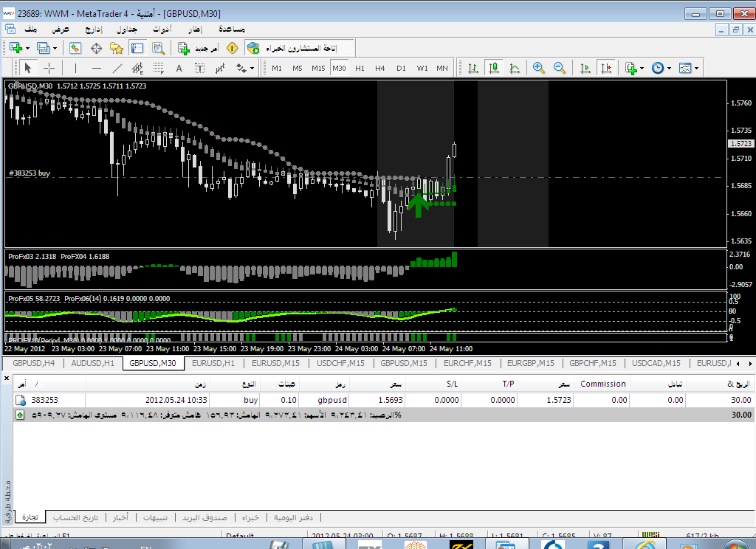Select the text label tool
Image resolution: width=756 pixels, height=549 pixels.
point(199,68)
